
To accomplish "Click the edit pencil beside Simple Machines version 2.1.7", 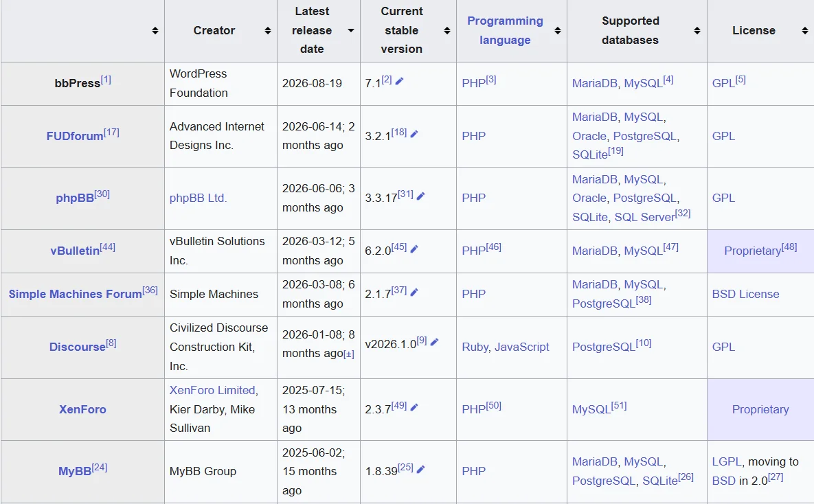I will [x=414, y=293].
